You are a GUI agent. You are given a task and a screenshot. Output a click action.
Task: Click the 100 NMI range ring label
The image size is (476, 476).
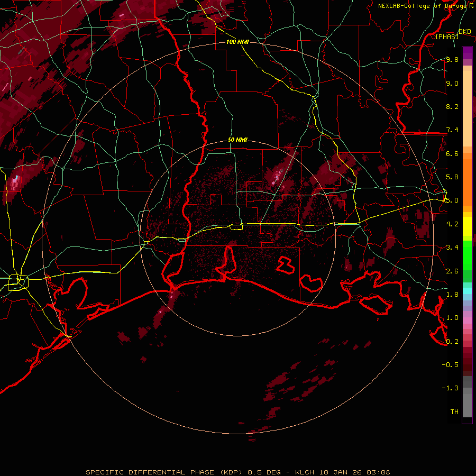pos(237,42)
